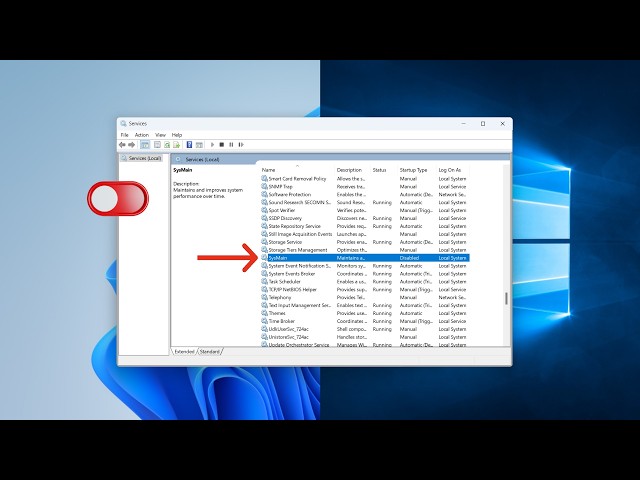
Task: Select the TCP/IP NetBIOS Helper service
Action: coord(292,289)
